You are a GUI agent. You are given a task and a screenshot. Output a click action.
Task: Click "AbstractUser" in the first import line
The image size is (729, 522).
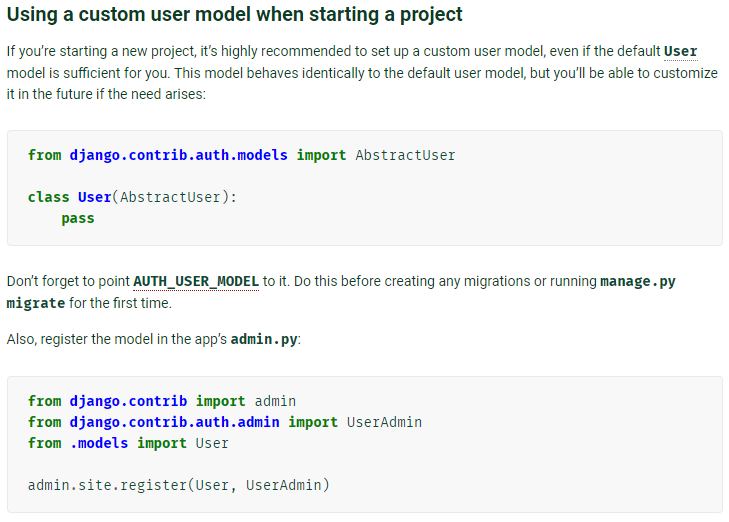(x=405, y=155)
